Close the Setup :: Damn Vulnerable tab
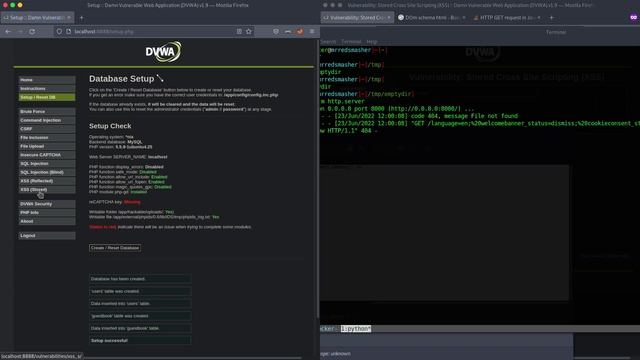This screenshot has width=640, height=360. 69,18
